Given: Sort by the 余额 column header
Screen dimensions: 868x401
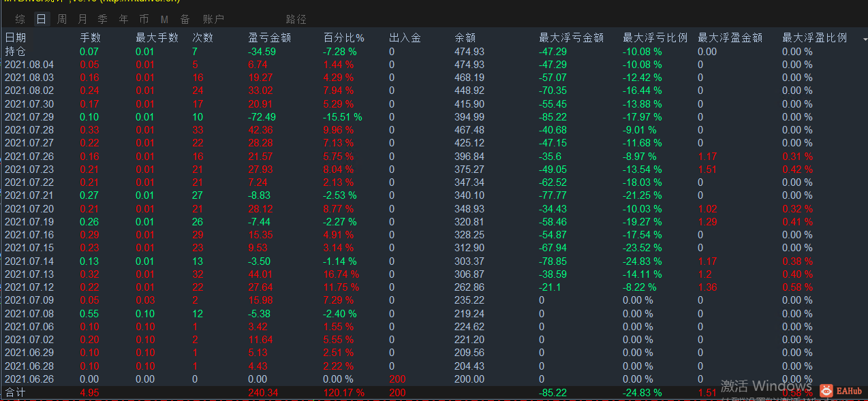Looking at the screenshot, I should pyautogui.click(x=465, y=38).
